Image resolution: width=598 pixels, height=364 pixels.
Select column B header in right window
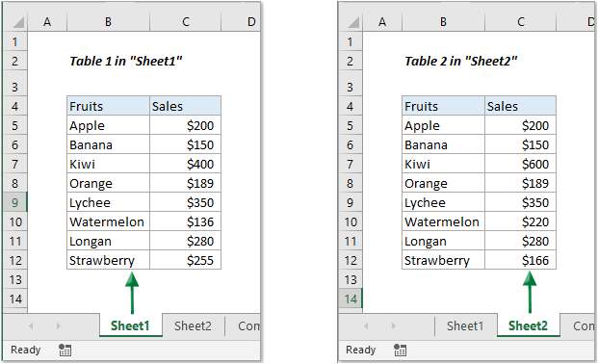click(443, 22)
